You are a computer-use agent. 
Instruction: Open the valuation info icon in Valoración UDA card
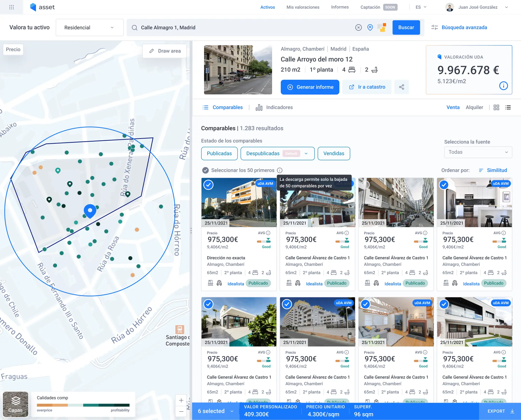(x=503, y=86)
